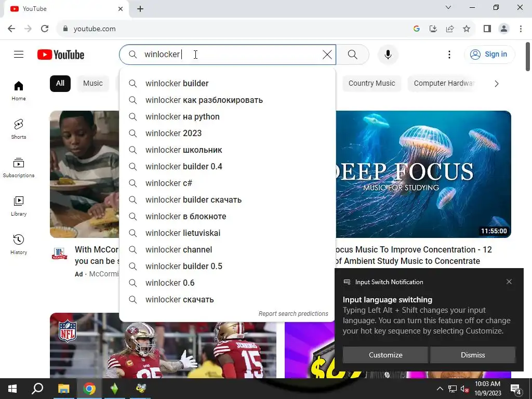Choose suggestion "winlocker школьник"
This screenshot has height=399, width=532.
(228, 150)
